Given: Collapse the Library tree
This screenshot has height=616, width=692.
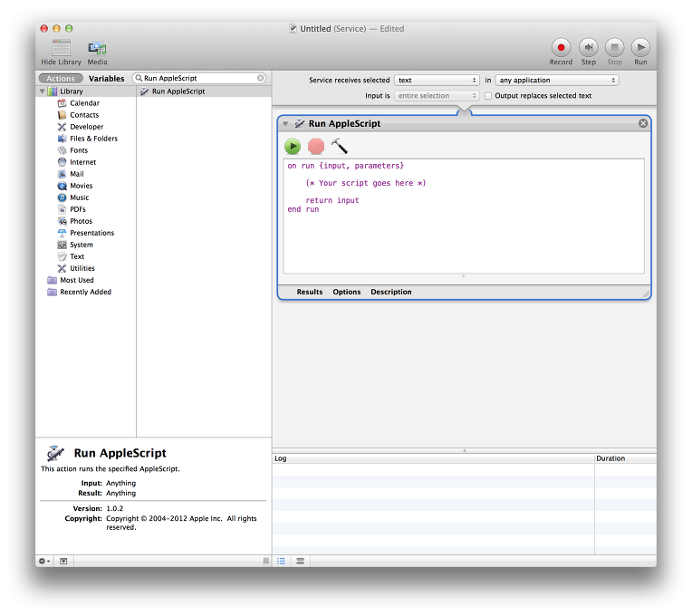Looking at the screenshot, I should click(43, 91).
